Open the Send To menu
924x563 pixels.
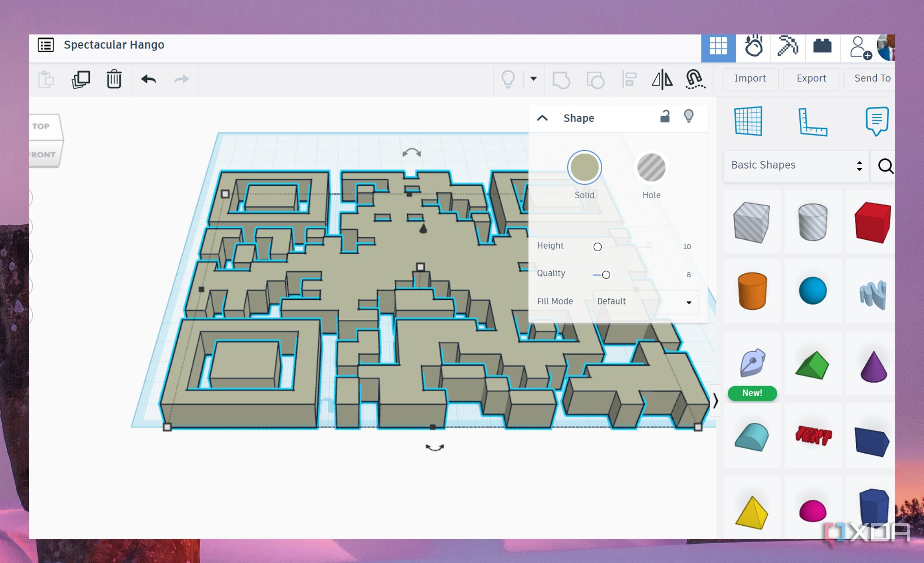tap(874, 78)
